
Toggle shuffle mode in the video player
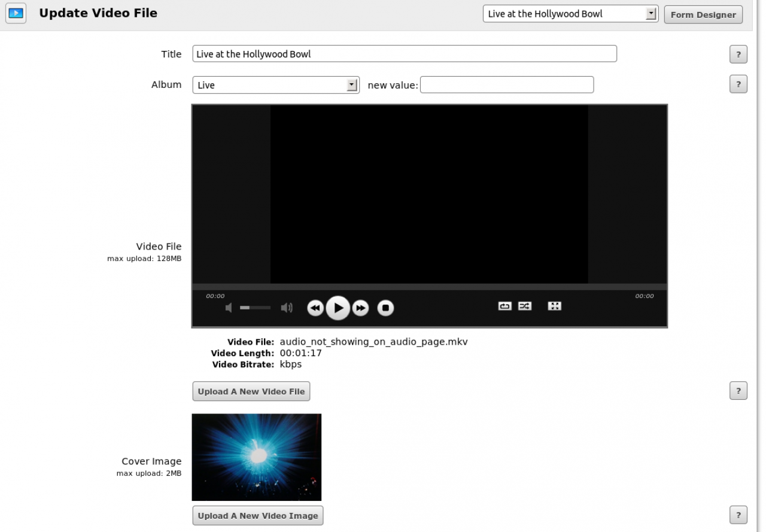524,306
